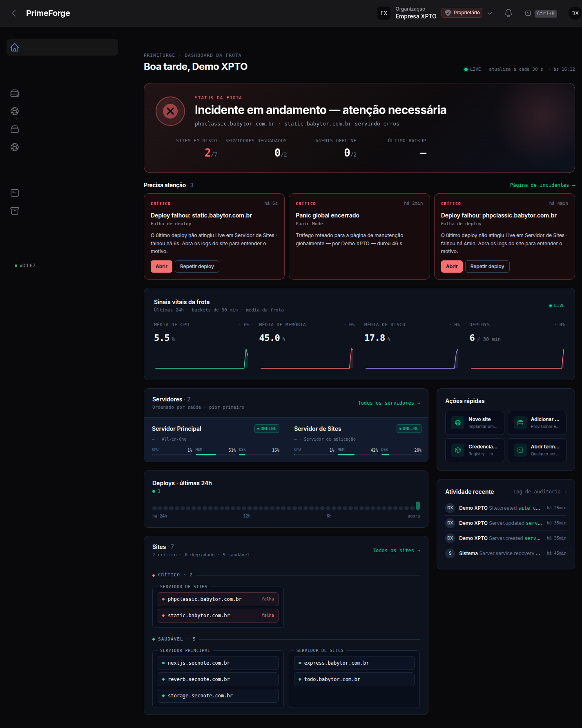Click DX avatar in Server.updated activity row
The image size is (582, 728).
[450, 523]
